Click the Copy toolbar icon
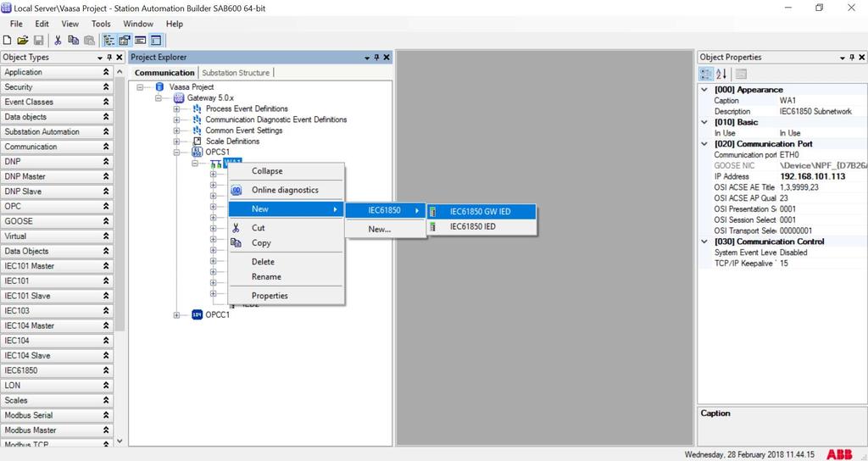The image size is (868, 461). [x=73, y=41]
